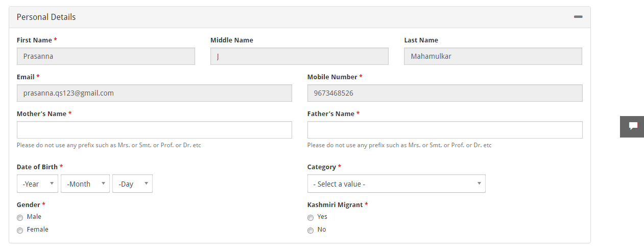Click the Mother's Name input field
644x250 pixels.
[x=154, y=130]
